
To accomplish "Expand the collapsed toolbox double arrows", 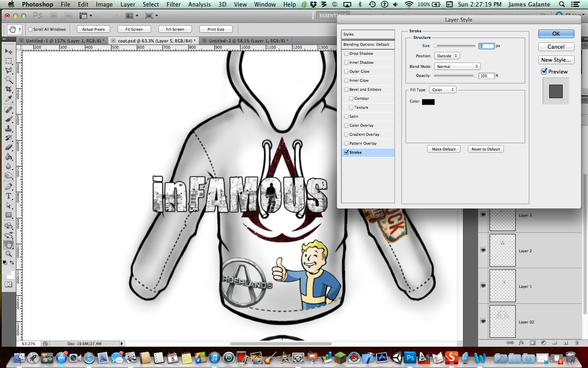I will tap(4, 40).
